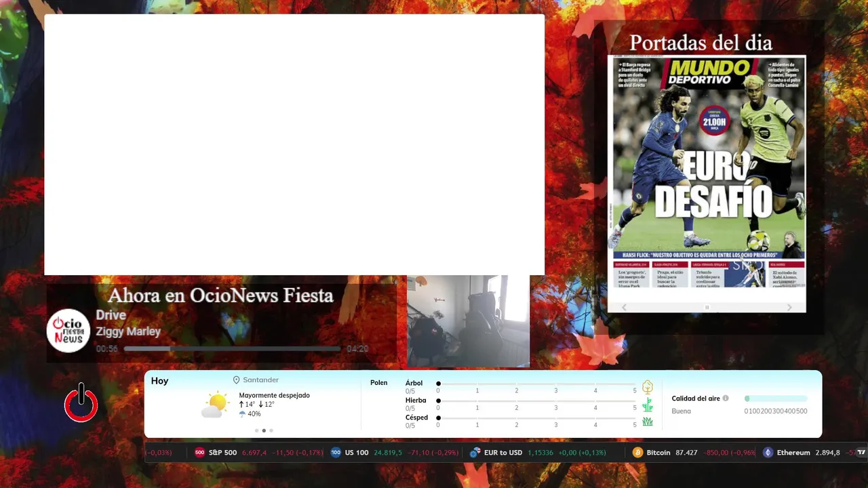Click the Árbol pollen level slider
This screenshot has height=488, width=868.
536,384
